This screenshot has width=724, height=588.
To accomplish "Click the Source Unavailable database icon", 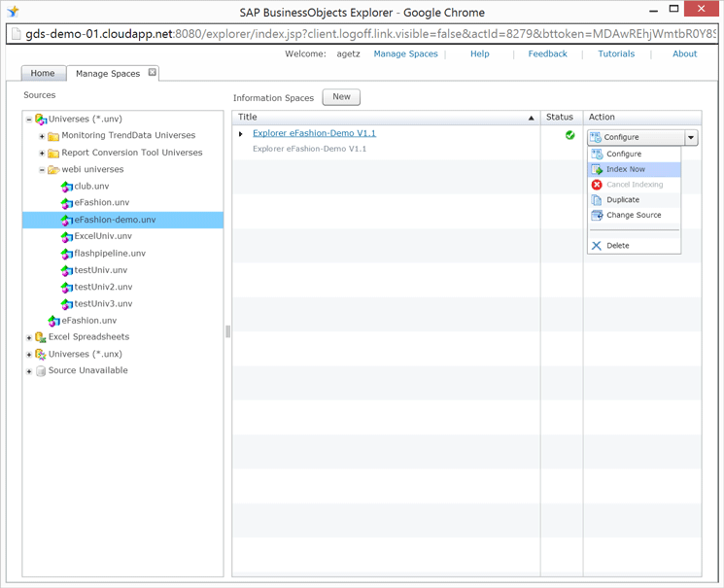I will [41, 371].
